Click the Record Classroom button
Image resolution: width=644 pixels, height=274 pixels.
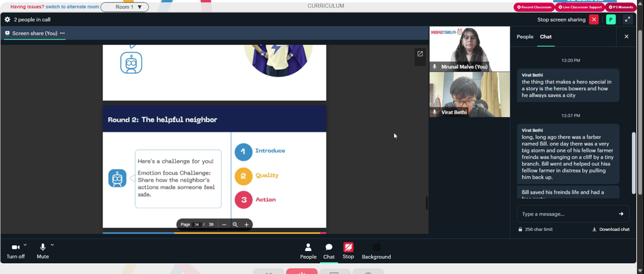click(x=534, y=7)
